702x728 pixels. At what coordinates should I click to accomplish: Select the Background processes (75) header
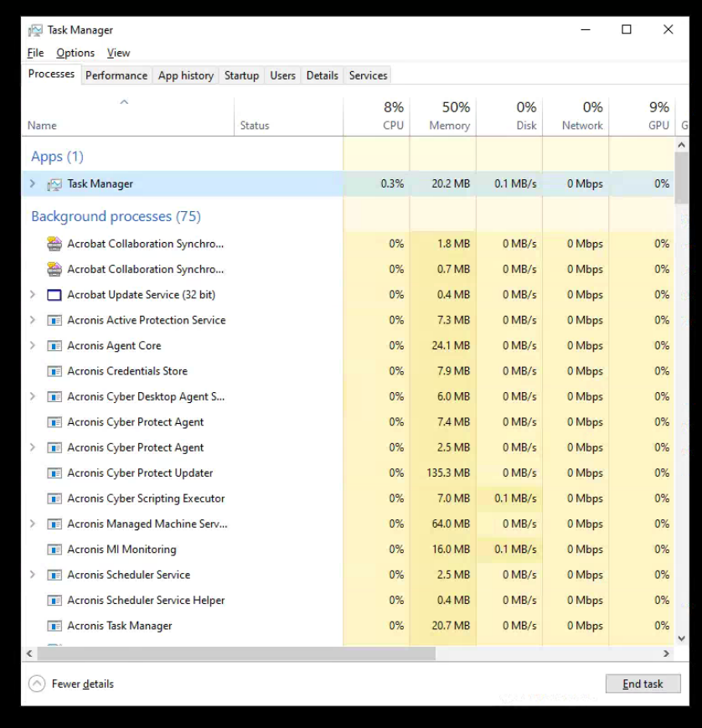pos(116,216)
